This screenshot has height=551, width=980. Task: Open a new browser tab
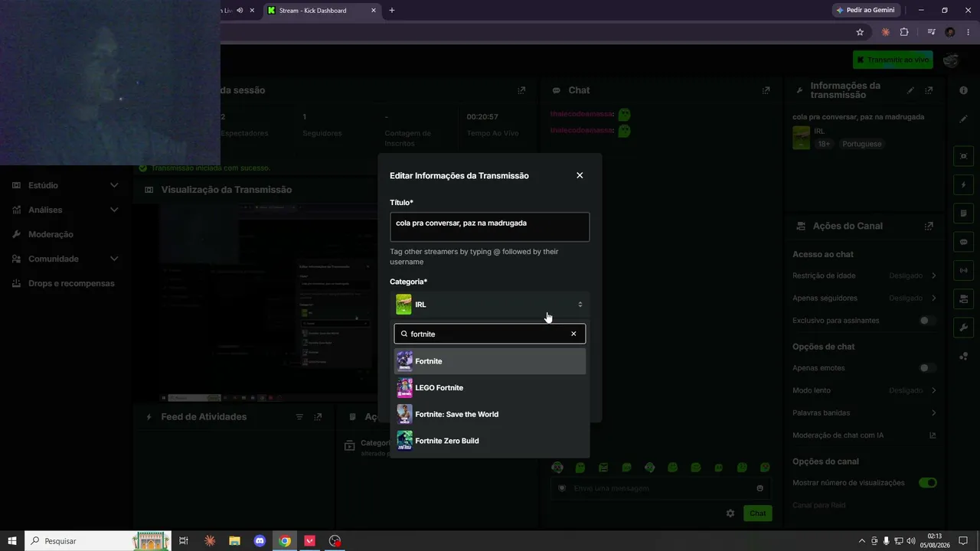(x=392, y=11)
